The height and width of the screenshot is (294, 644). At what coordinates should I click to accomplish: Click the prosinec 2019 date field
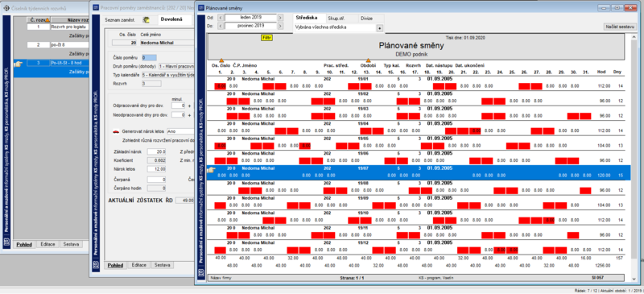[x=251, y=26]
